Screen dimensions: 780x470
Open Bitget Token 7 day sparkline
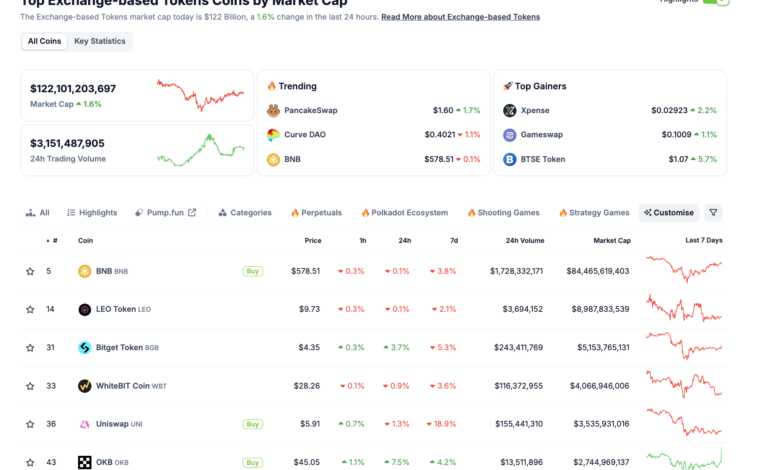(x=684, y=346)
